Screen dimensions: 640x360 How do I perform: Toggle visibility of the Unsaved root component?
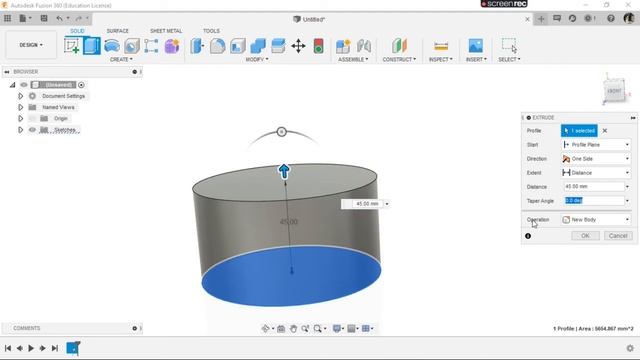[x=24, y=85]
